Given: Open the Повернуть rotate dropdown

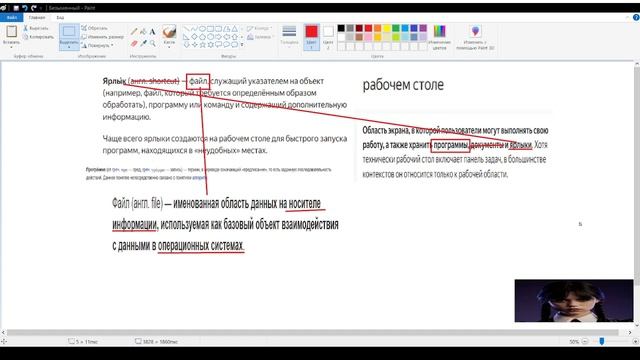Looking at the screenshot, I should point(97,45).
